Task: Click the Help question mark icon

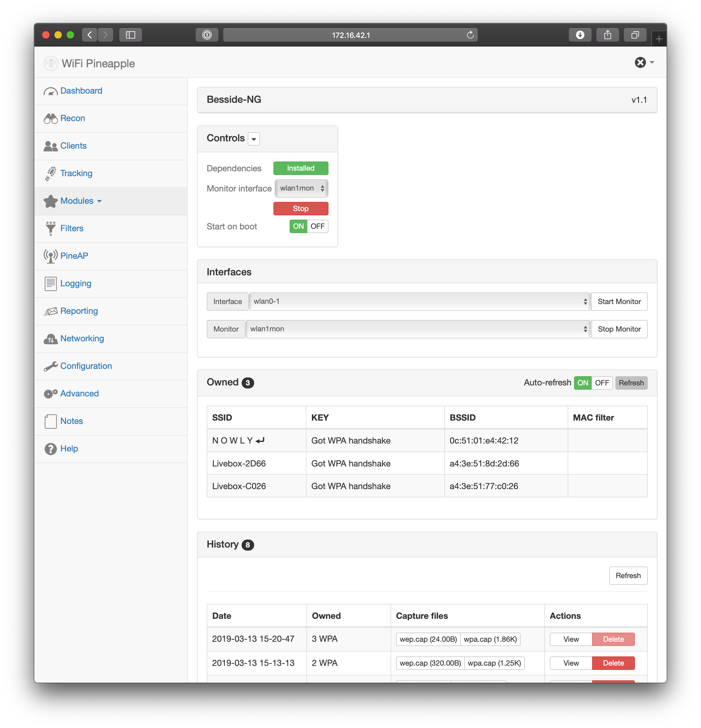Action: (x=50, y=449)
